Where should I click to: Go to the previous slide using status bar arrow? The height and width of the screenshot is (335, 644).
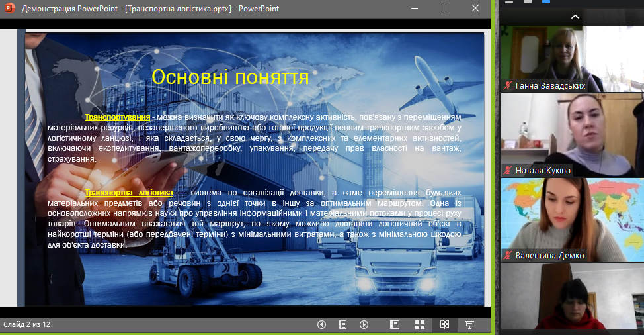(321, 324)
